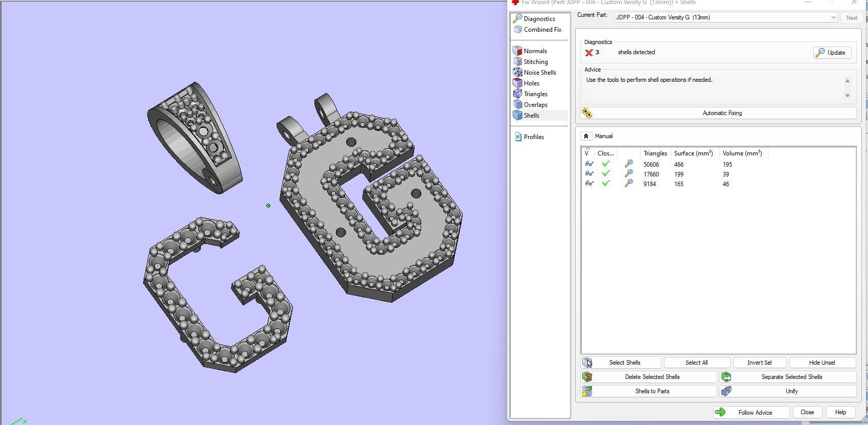Zoom to the 17660-triangle shell
This screenshot has height=425, width=868.
(629, 174)
